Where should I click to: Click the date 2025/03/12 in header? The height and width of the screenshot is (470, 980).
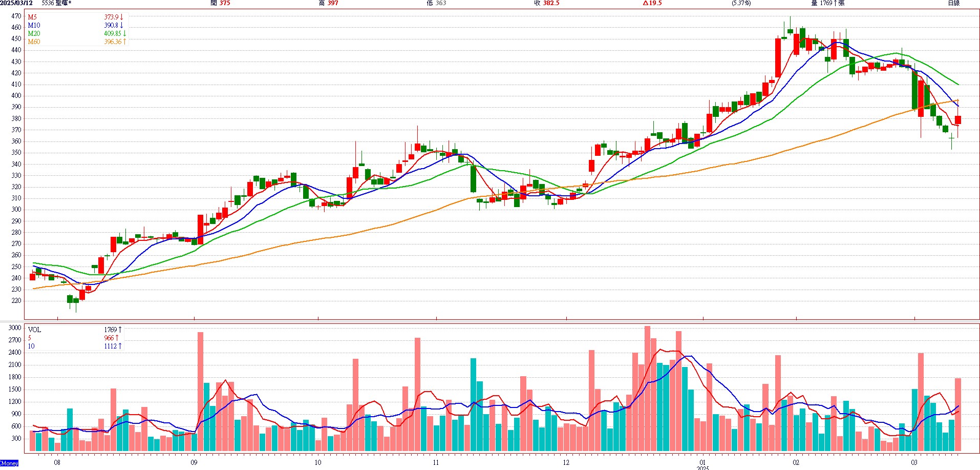[16, 3]
